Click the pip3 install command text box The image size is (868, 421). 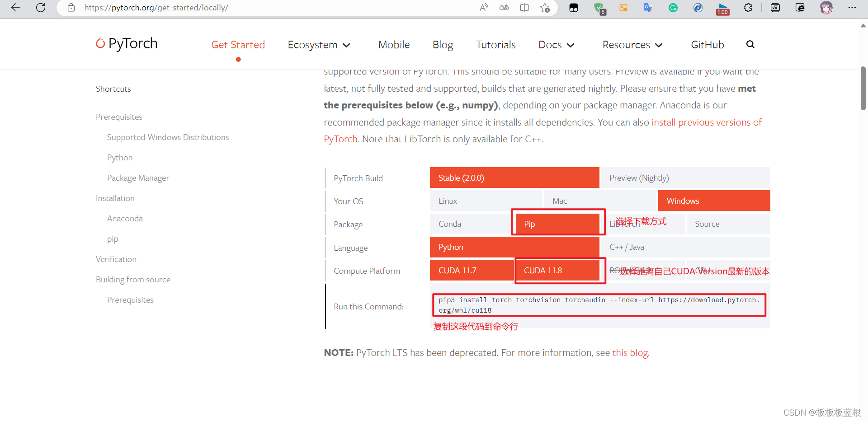[x=599, y=305]
